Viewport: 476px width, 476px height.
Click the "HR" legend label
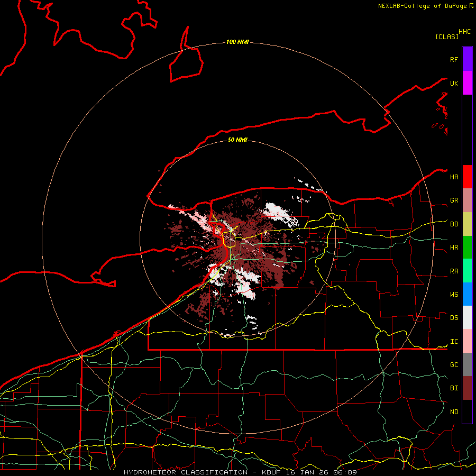pos(454,248)
